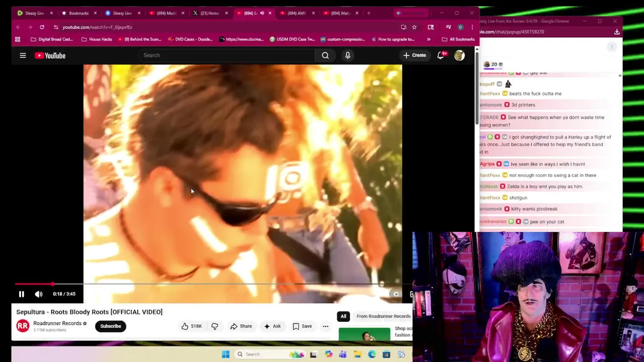Viewport: 644px width, 362px height.
Task: Open Roadrunner Records channel avatar
Action: (x=23, y=326)
